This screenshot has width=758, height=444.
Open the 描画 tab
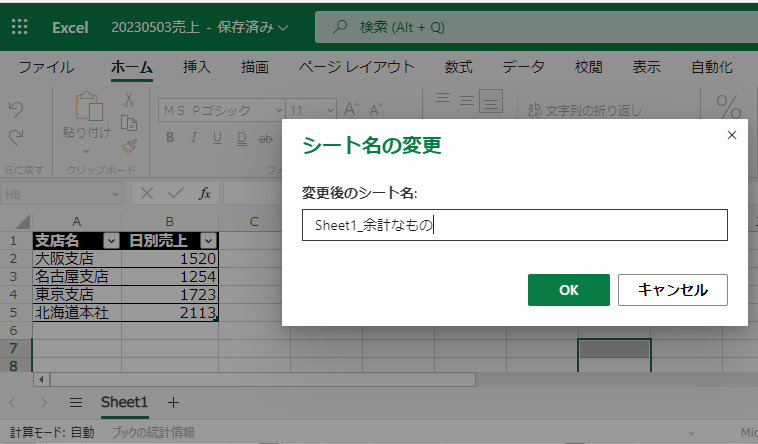tap(255, 67)
